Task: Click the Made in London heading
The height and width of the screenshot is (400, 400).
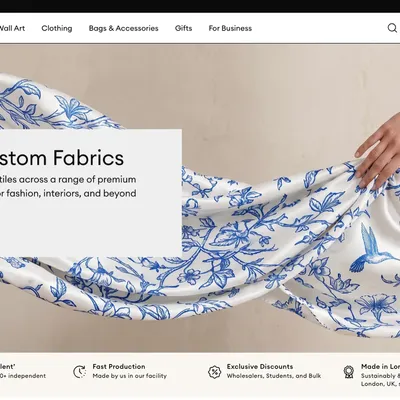Action: click(380, 367)
